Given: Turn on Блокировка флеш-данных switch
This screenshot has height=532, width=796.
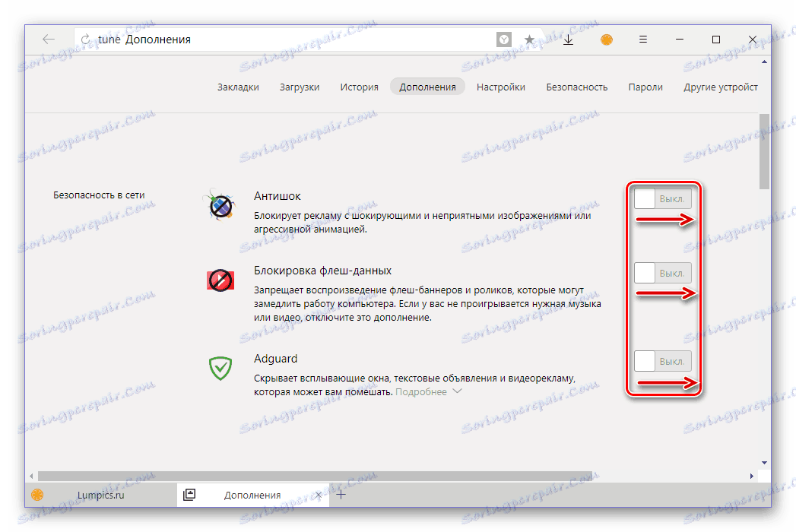Looking at the screenshot, I should point(662,273).
